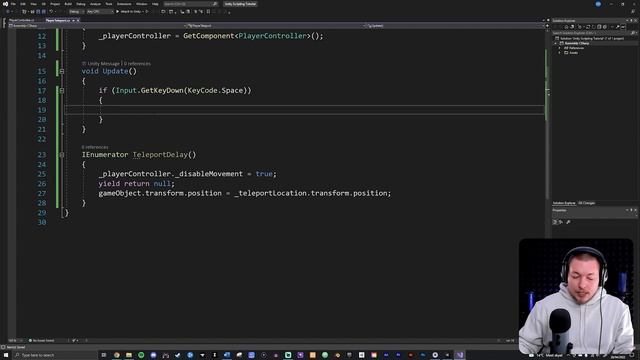This screenshot has height=360, width=640.
Task: Switch to the Git Changes tab
Action: [x=586, y=203]
